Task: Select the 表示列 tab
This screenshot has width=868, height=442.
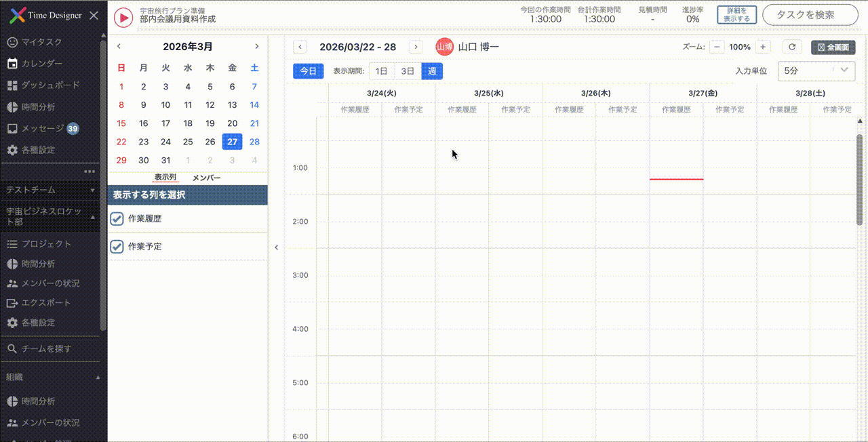Action: [x=165, y=178]
